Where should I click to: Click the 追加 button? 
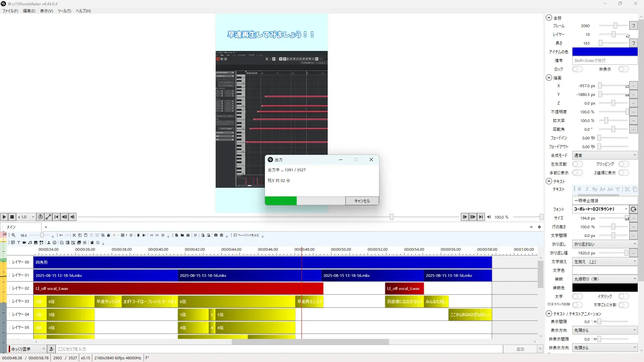[x=520, y=349]
